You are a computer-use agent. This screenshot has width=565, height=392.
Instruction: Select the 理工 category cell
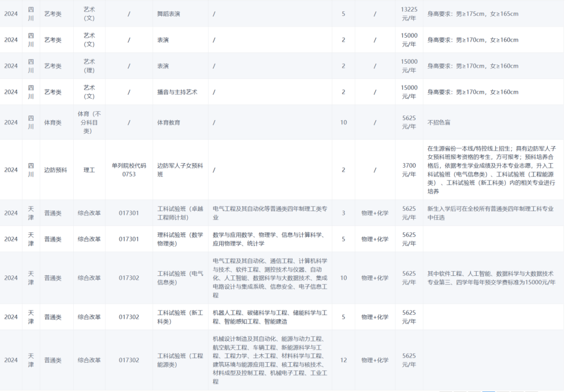(89, 170)
